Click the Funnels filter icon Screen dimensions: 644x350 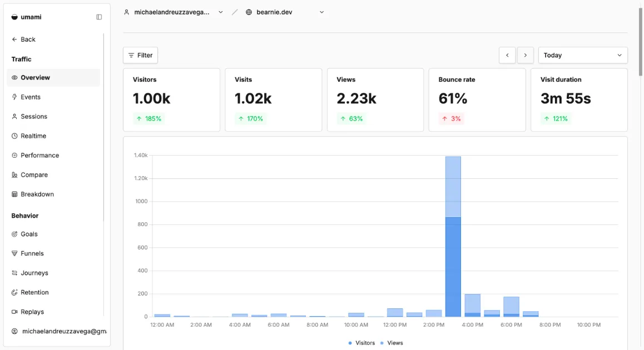(x=14, y=254)
